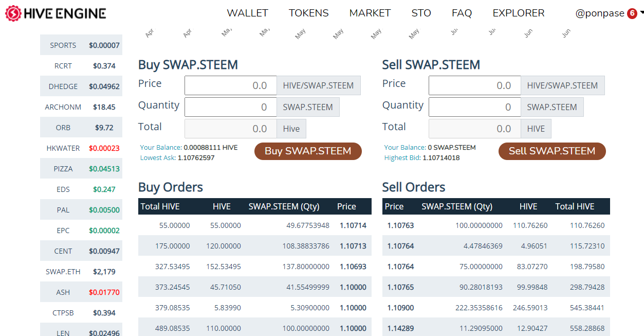Focus the Sell Price input field
This screenshot has height=336, width=644.
[x=475, y=85]
